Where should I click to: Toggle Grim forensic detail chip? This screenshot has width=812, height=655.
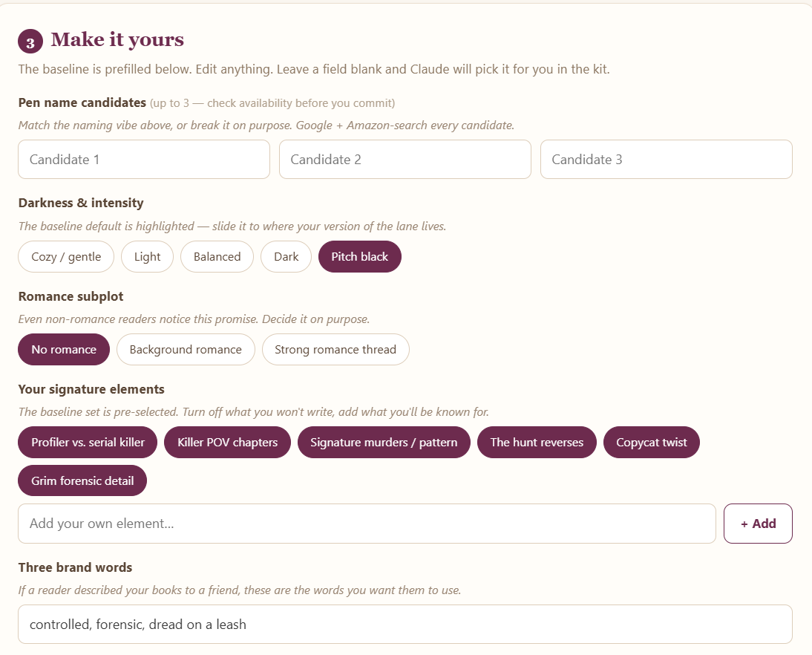[x=82, y=481]
